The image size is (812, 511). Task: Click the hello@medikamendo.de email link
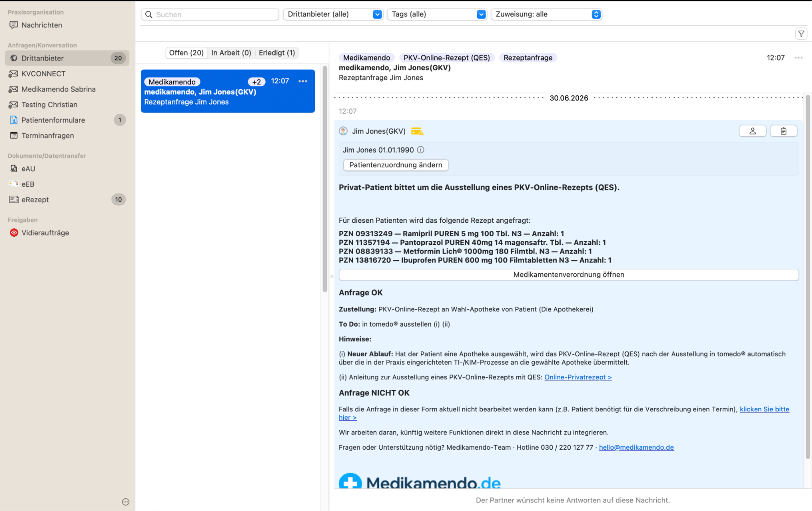636,447
